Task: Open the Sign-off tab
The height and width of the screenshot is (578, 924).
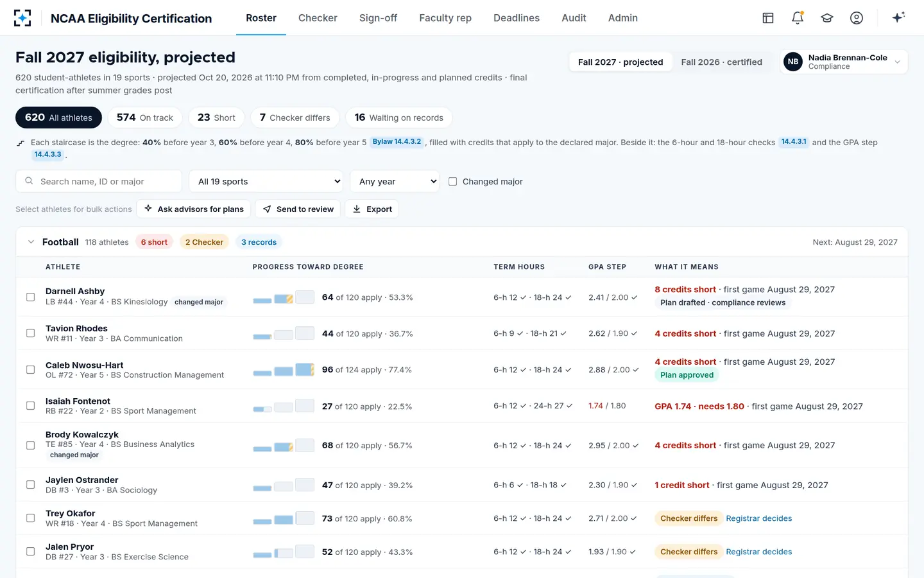Action: pyautogui.click(x=378, y=18)
